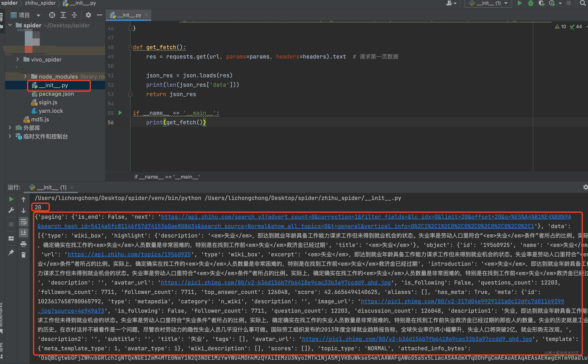This screenshot has height=364, width=588.
Task: Collapse the spider root folder
Action: click(10, 25)
